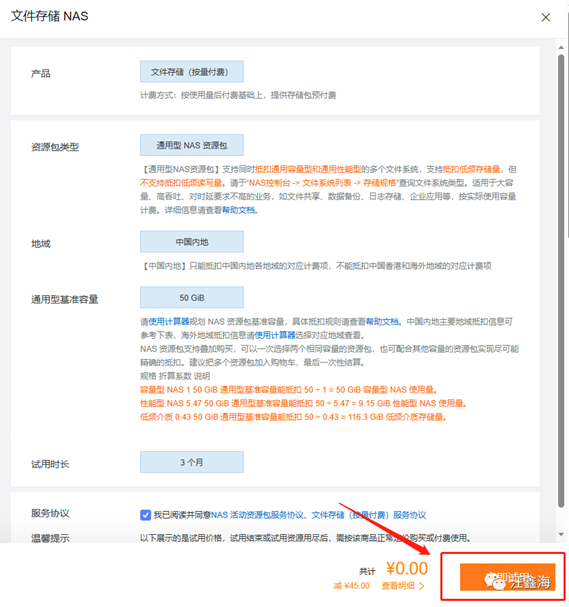The height and width of the screenshot is (607, 569).
Task: Expand 查看明细 price details
Action: point(403,586)
